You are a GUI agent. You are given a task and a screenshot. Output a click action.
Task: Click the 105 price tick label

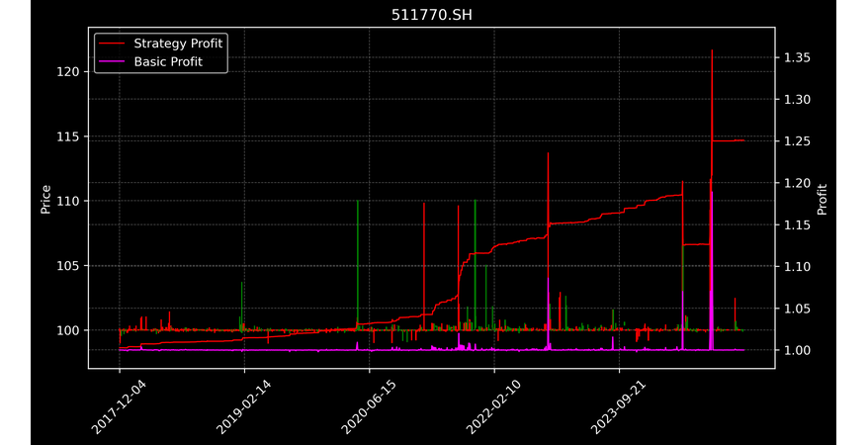67,266
